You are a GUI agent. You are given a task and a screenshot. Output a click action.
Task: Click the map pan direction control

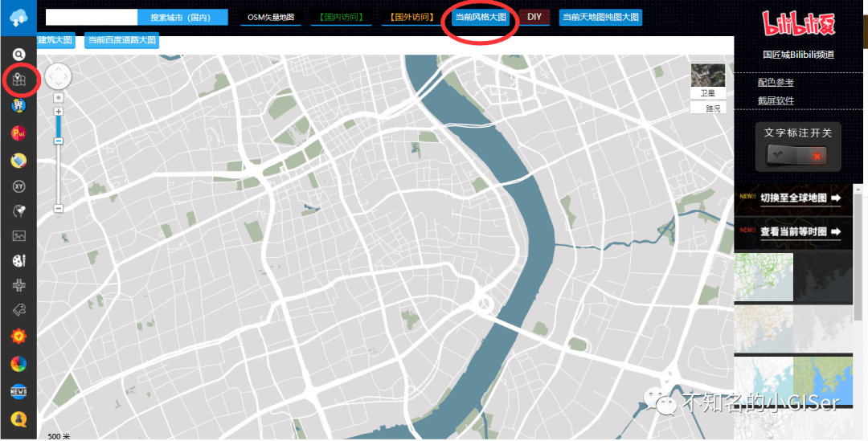[58, 76]
